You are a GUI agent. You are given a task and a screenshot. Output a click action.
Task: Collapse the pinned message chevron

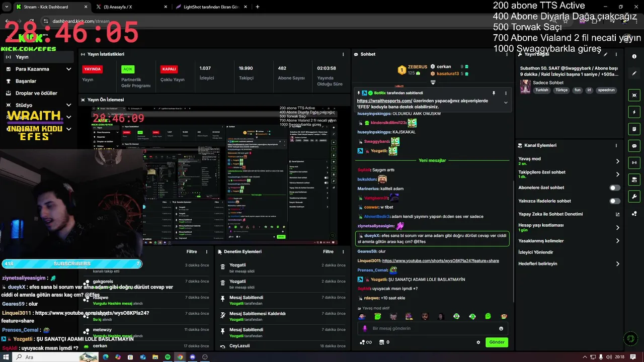506,103
